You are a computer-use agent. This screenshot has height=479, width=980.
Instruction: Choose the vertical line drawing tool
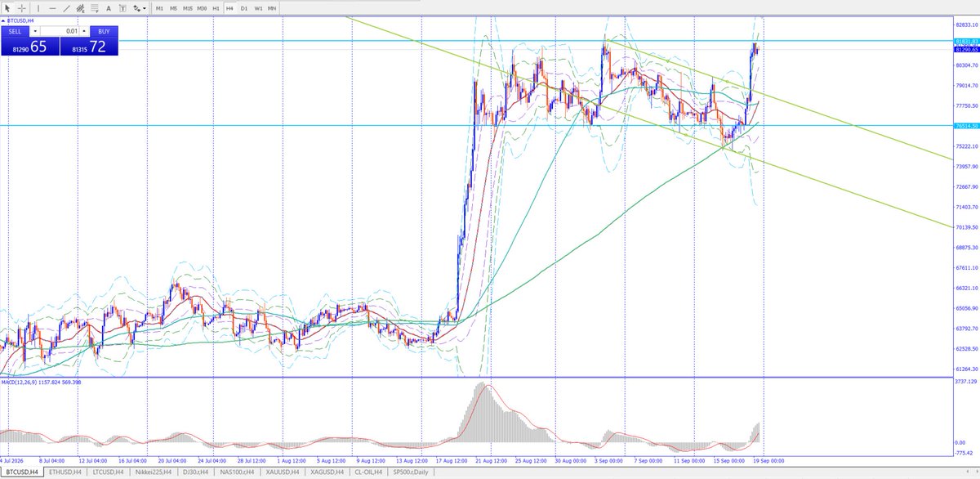click(x=38, y=8)
